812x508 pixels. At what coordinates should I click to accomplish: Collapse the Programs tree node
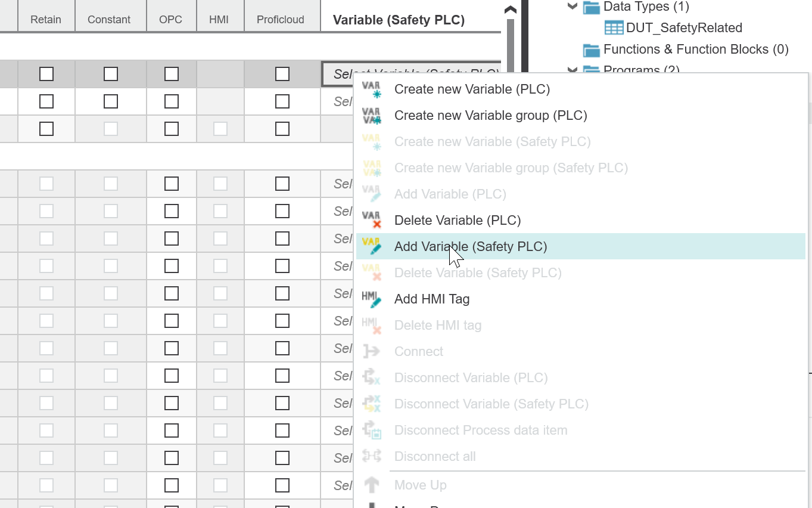pyautogui.click(x=573, y=70)
